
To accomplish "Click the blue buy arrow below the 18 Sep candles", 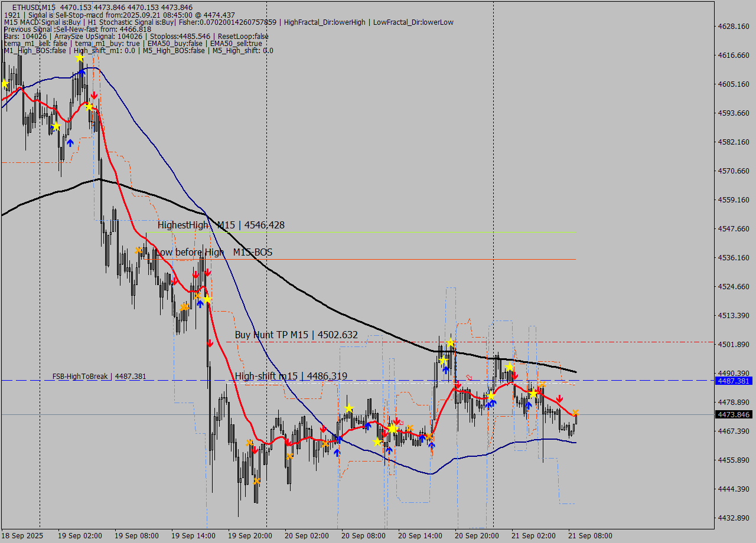I will tap(70, 143).
